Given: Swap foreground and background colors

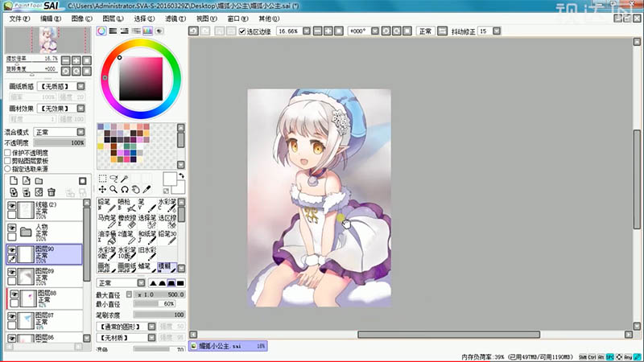Looking at the screenshot, I should [x=181, y=175].
